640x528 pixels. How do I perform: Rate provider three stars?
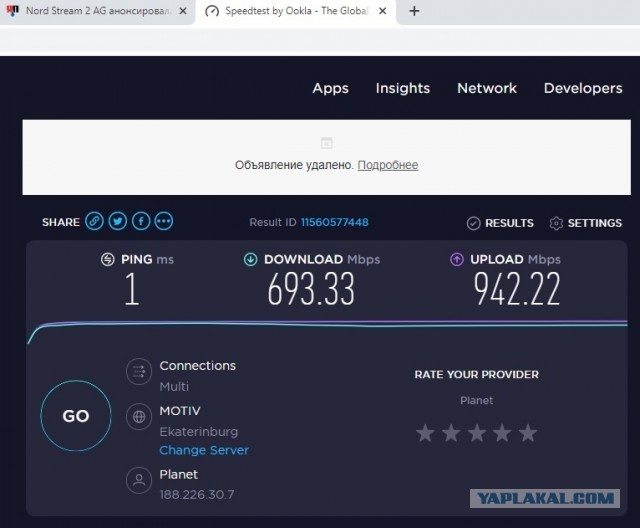[x=477, y=433]
